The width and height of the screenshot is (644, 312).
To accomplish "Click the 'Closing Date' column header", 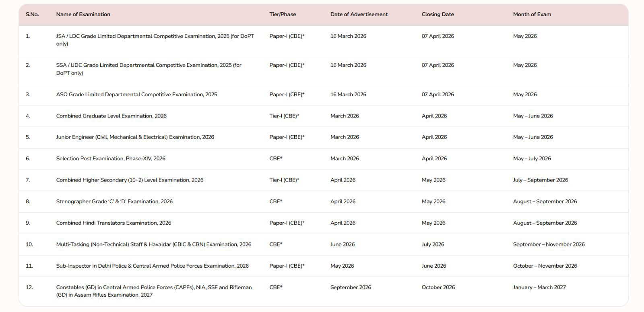I will coord(438,14).
